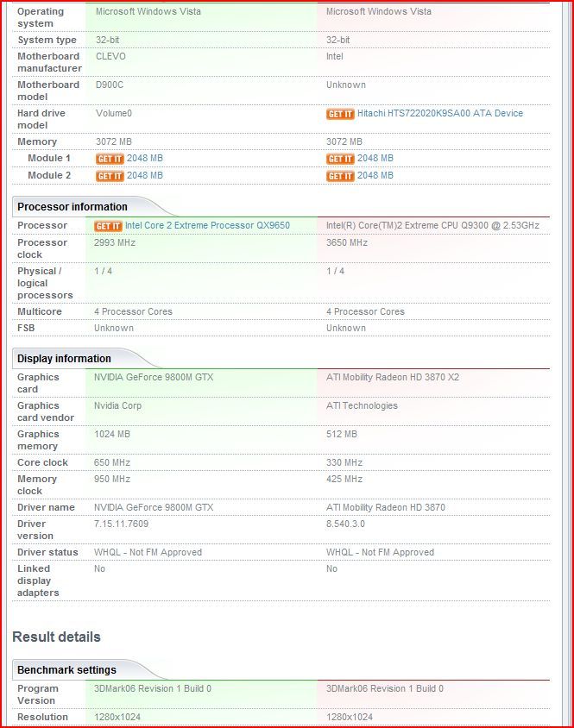Click the FSB row label

26,328
